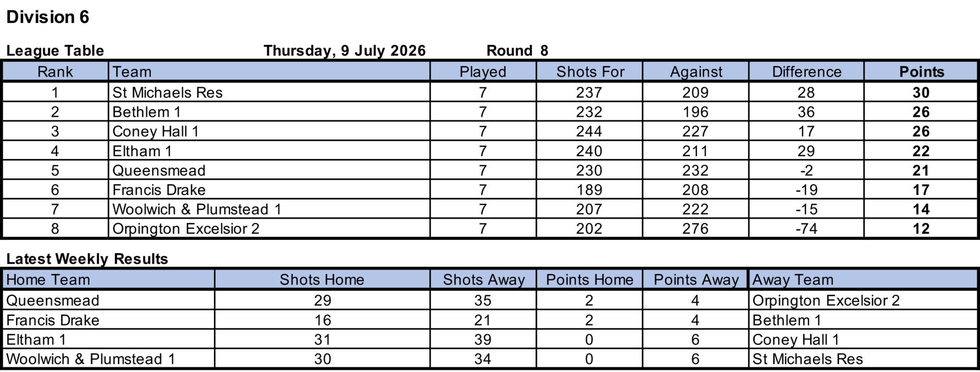Click the Division 6 heading
The height and width of the screenshot is (372, 980).
coord(48,17)
